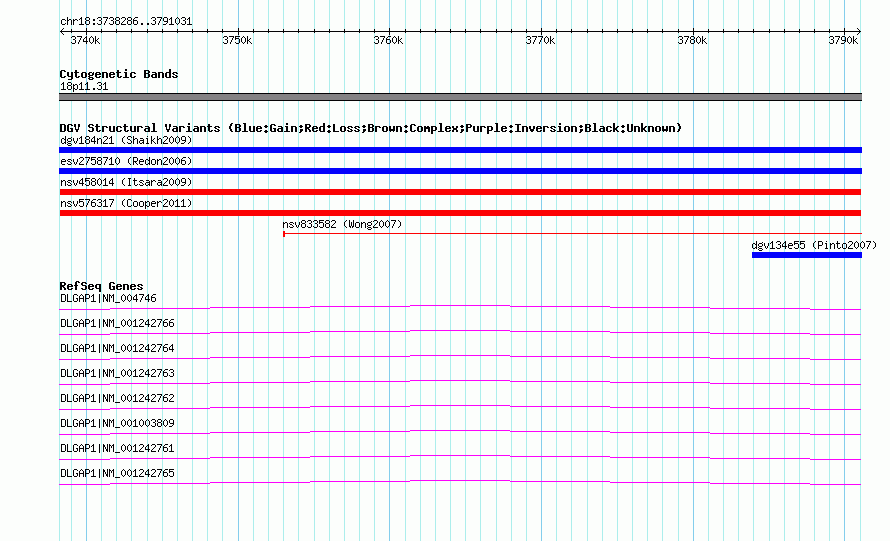Select the nsv458014 (Itsara2009) variant label

126,182
